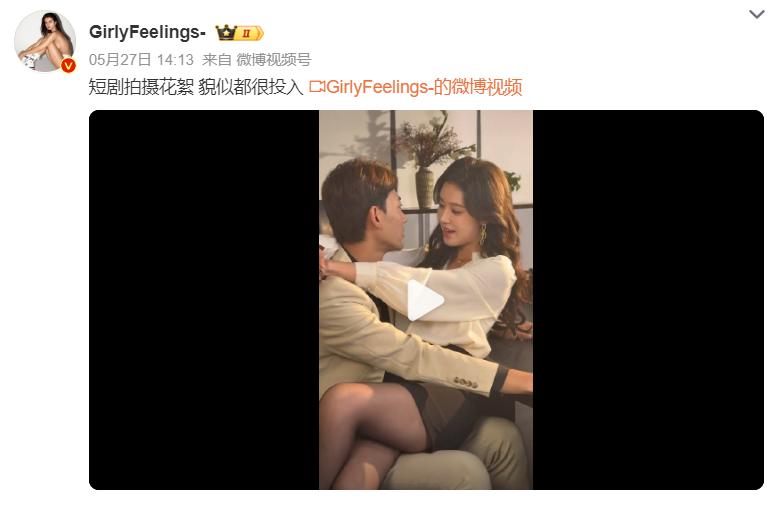Click the orange verified V badge
The height and width of the screenshot is (505, 777).
68,65
